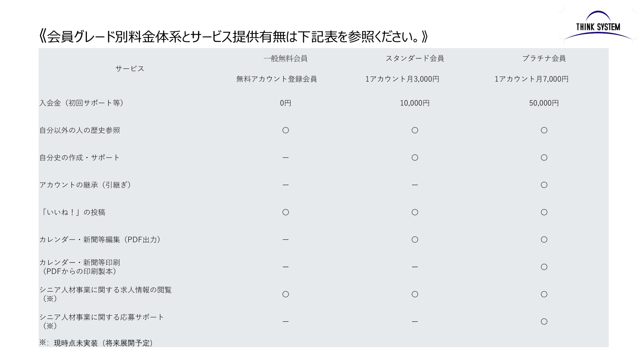Image resolution: width=644 pixels, height=362 pixels.
Task: Click the プラチナ会員 circle for カレンダー・新聞等印刷
Action: [x=544, y=267]
